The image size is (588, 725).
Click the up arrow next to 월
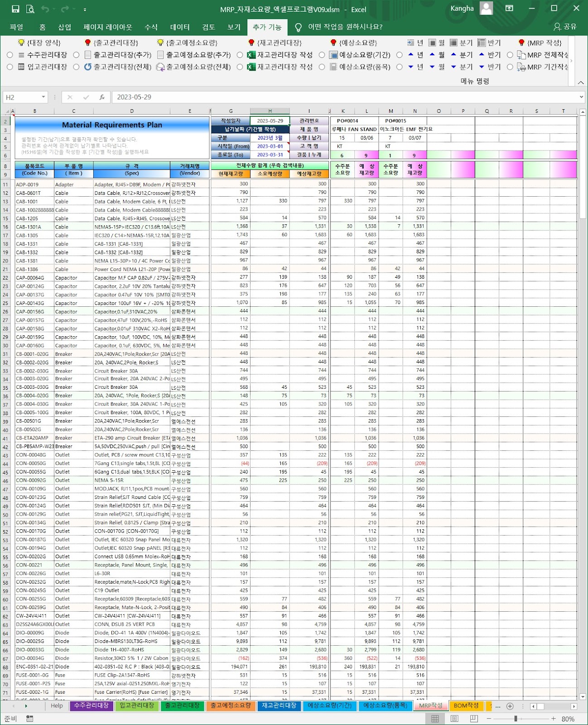(432, 55)
